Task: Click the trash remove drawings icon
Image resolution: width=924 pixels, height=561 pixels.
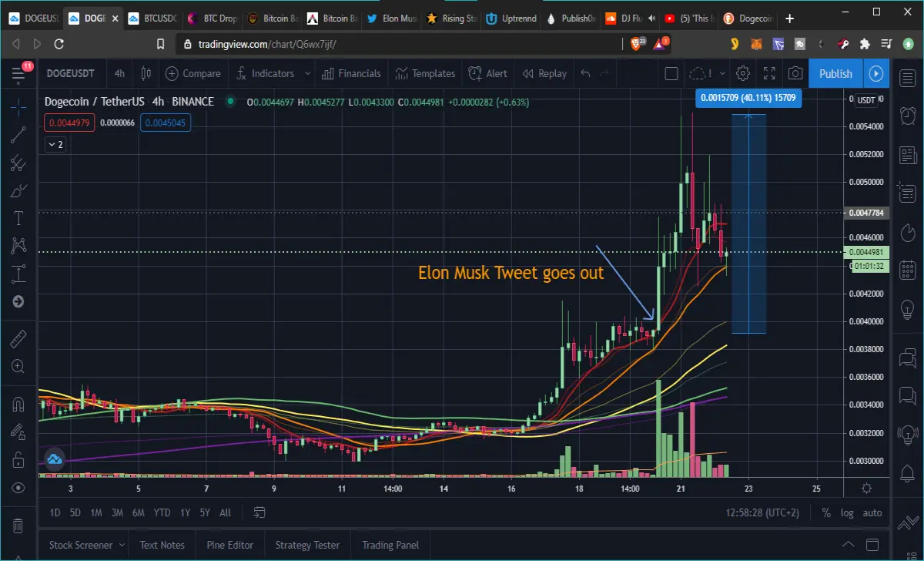Action: [x=18, y=526]
